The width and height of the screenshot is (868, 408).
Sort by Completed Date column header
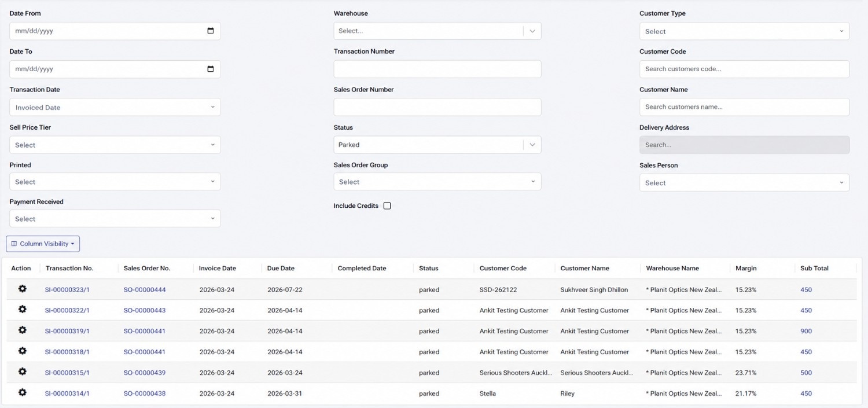(x=362, y=269)
